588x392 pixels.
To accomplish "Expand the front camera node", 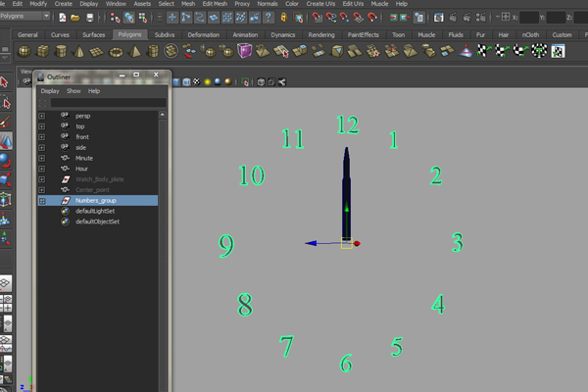I will pyautogui.click(x=41, y=137).
